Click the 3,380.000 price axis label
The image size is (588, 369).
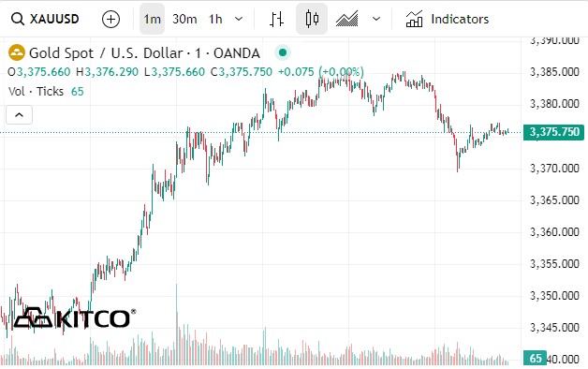coord(554,104)
